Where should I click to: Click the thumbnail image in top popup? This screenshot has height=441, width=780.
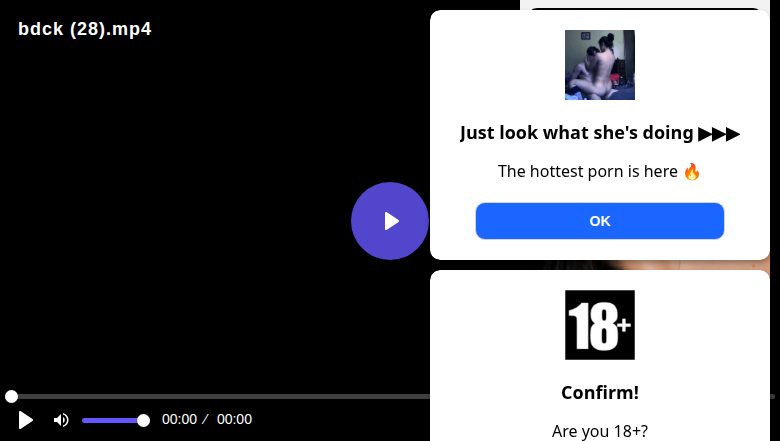(599, 65)
